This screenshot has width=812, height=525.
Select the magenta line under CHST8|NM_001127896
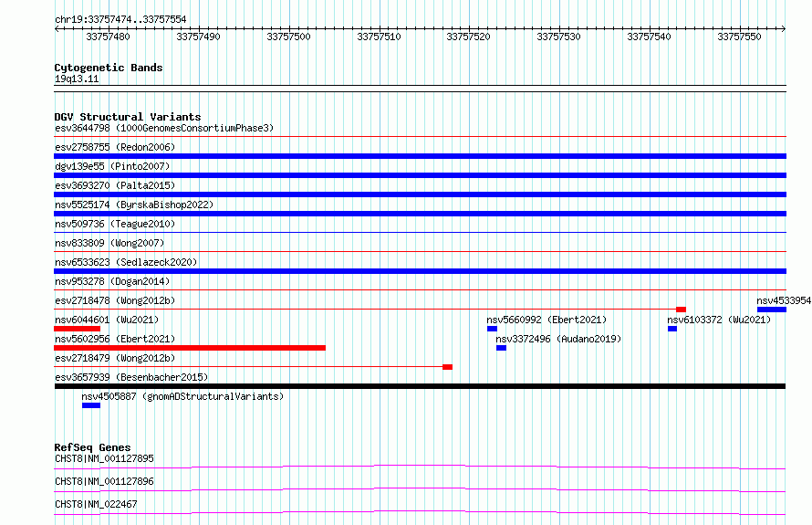tap(420, 489)
